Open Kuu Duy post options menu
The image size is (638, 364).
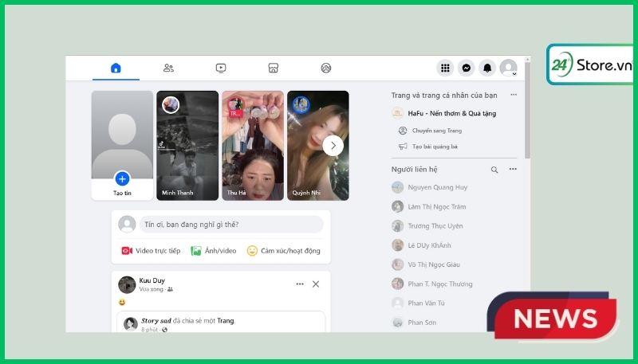pos(300,284)
